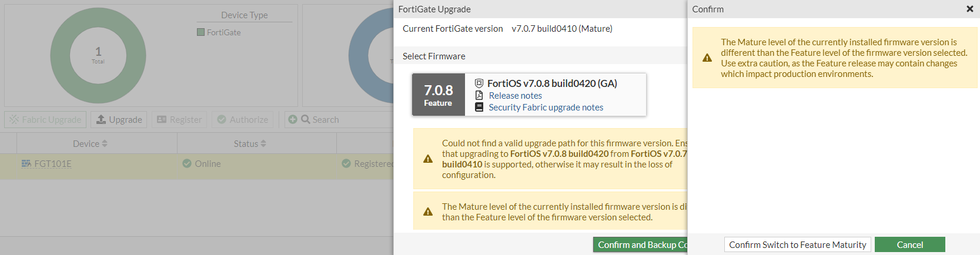Click the Authorize checkmark icon

point(222,120)
